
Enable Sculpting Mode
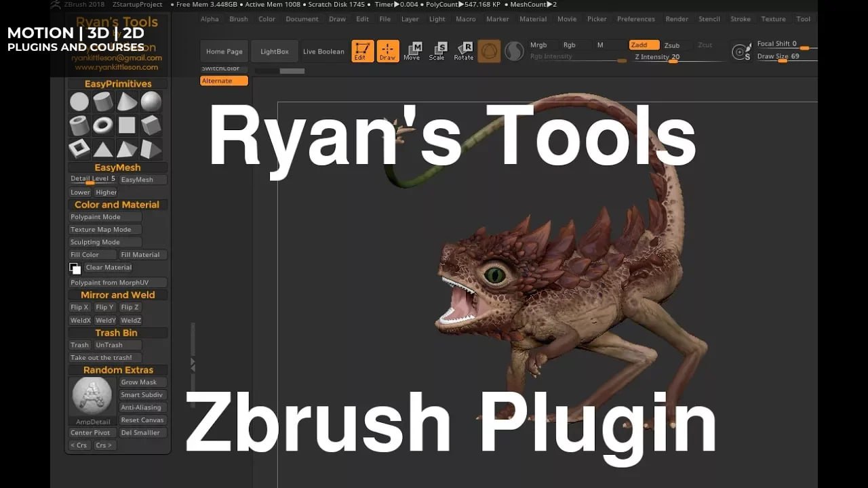(x=105, y=242)
